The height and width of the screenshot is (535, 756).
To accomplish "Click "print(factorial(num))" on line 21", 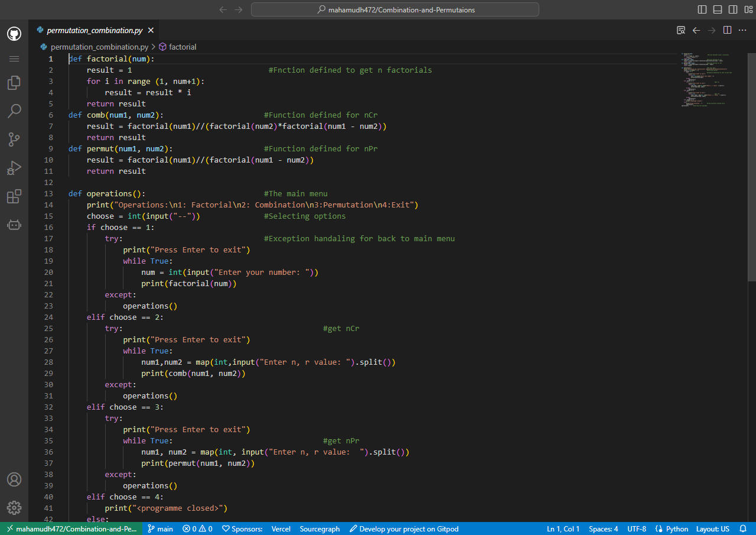I will [189, 283].
